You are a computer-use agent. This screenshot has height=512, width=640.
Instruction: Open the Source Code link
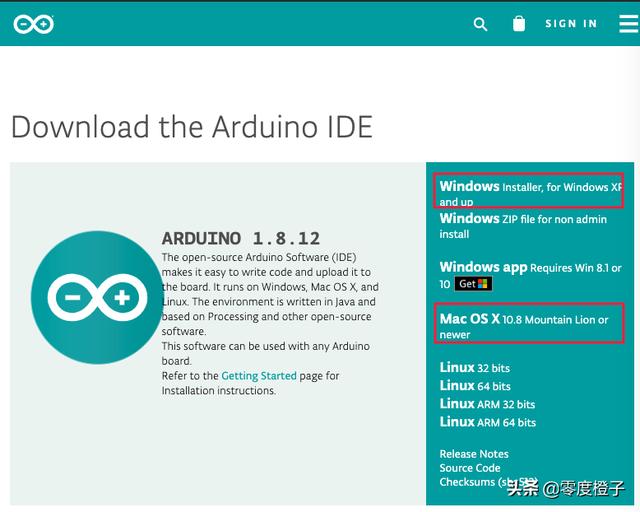tap(470, 468)
